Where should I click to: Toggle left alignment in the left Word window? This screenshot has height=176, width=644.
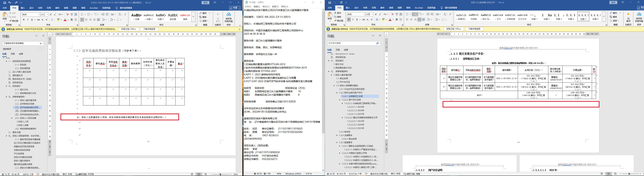(82, 19)
